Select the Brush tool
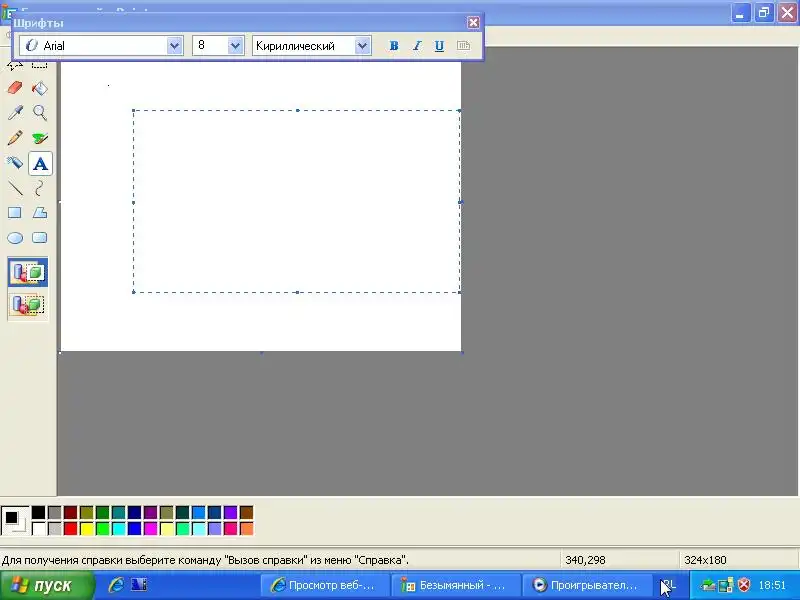This screenshot has width=800, height=600. point(40,138)
